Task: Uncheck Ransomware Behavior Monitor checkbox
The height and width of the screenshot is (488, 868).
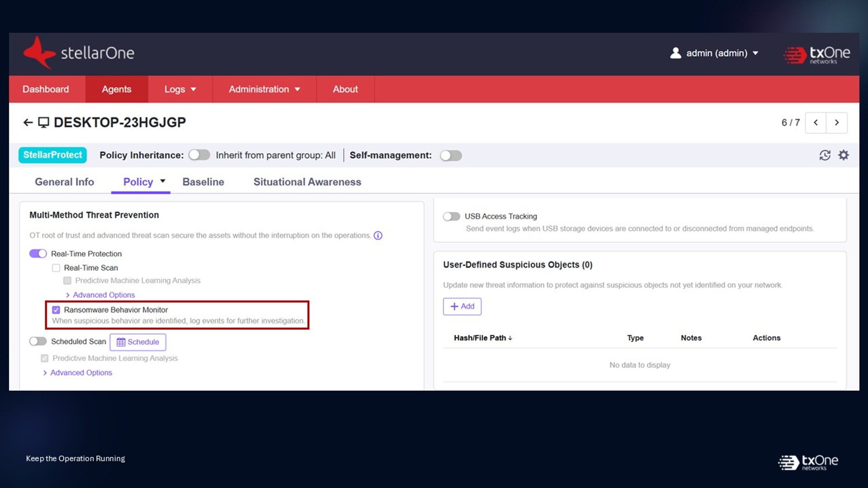Action: 56,310
